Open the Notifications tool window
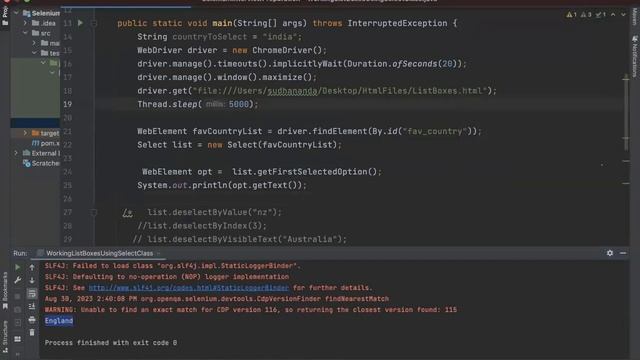The image size is (640, 360). point(635,56)
